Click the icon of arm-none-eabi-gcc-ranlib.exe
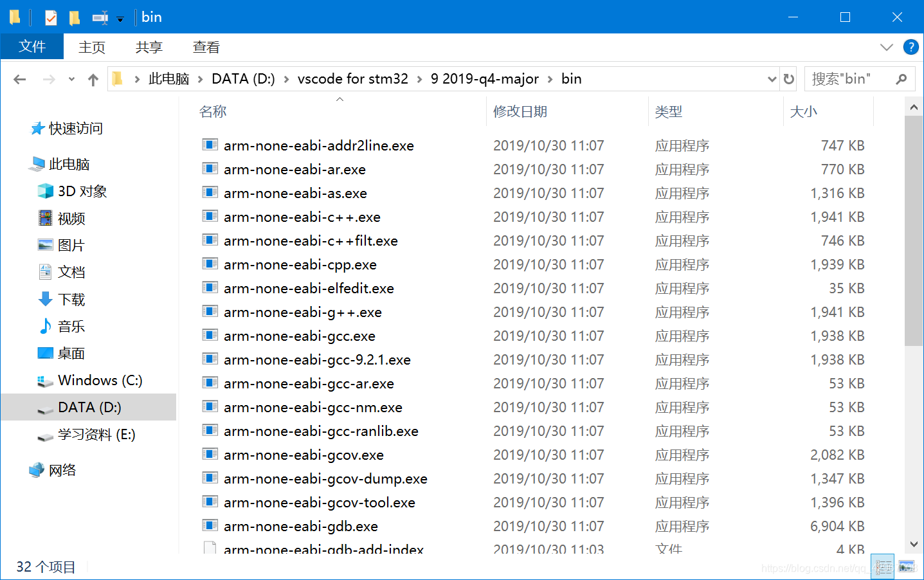This screenshot has width=924, height=580. (x=210, y=430)
